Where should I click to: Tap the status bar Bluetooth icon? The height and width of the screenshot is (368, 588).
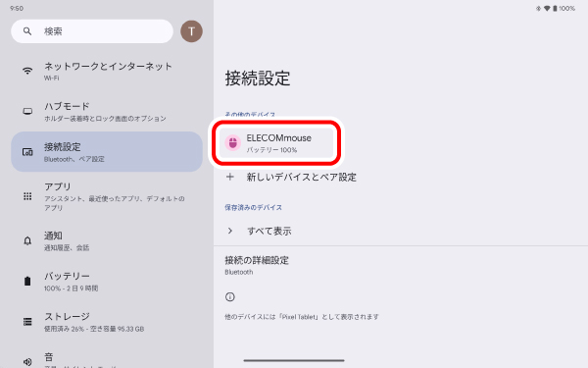(538, 8)
